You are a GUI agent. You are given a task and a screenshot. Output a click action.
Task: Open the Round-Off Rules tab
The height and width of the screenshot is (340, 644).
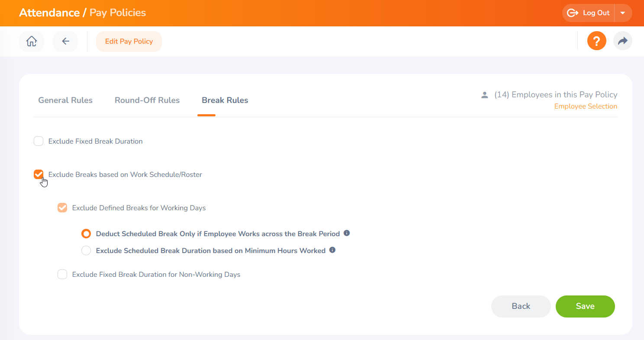(147, 100)
